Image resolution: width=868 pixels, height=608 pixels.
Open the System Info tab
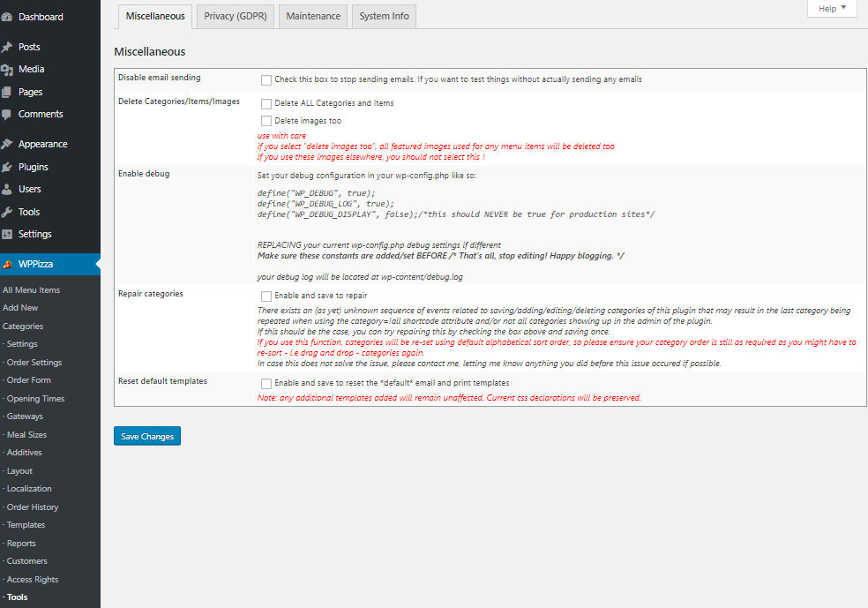(384, 16)
